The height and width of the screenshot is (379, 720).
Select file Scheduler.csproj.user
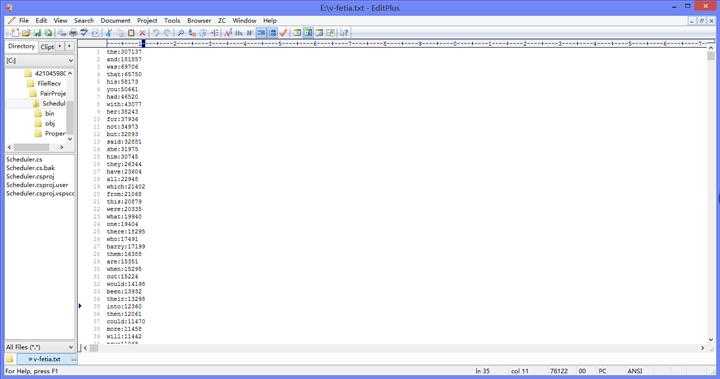coord(37,185)
